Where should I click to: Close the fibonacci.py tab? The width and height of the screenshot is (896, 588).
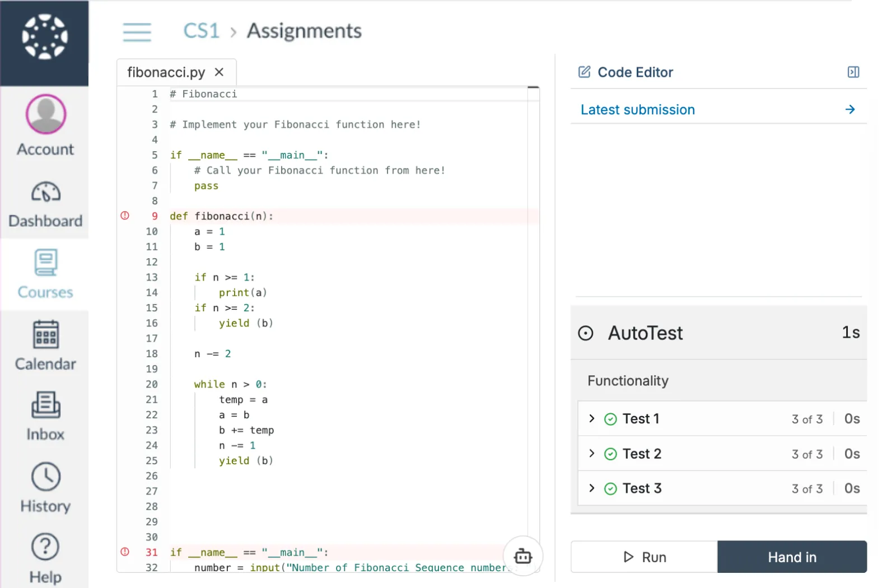[x=219, y=72]
